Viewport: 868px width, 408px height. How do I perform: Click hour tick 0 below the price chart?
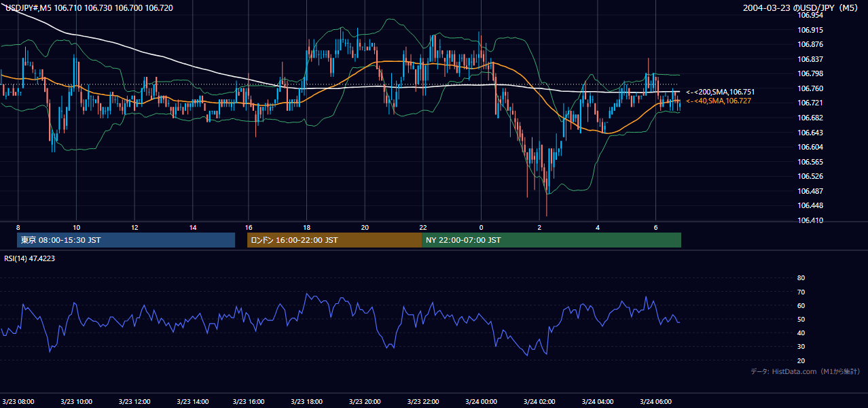pos(481,227)
